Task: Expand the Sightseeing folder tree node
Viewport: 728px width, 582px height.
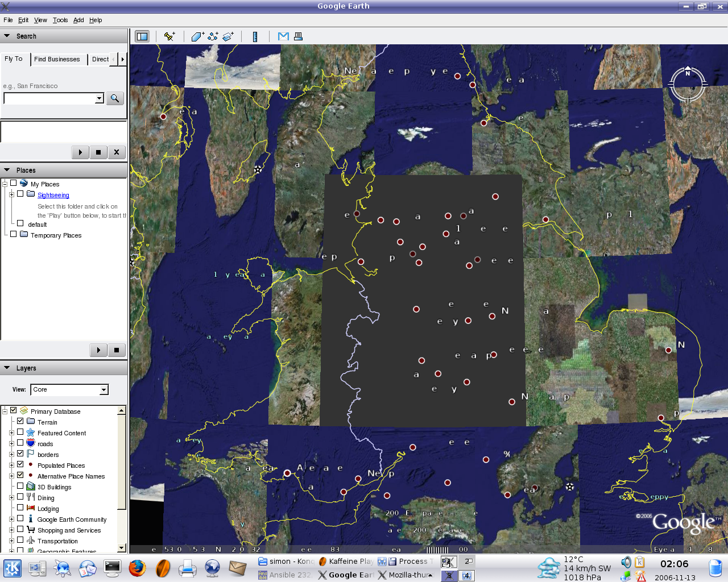Action: [x=11, y=194]
